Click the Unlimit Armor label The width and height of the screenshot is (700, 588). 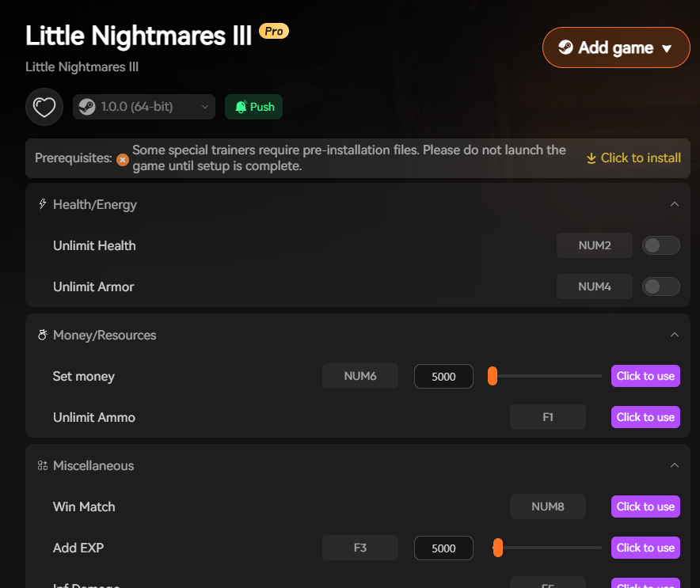93,286
